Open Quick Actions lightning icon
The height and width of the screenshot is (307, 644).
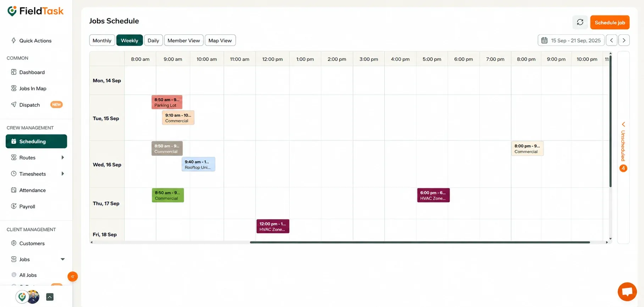(x=13, y=40)
